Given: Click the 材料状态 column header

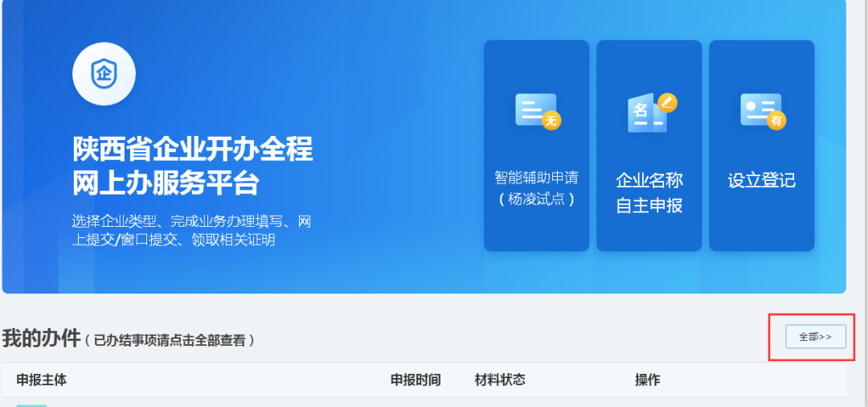Looking at the screenshot, I should 500,380.
